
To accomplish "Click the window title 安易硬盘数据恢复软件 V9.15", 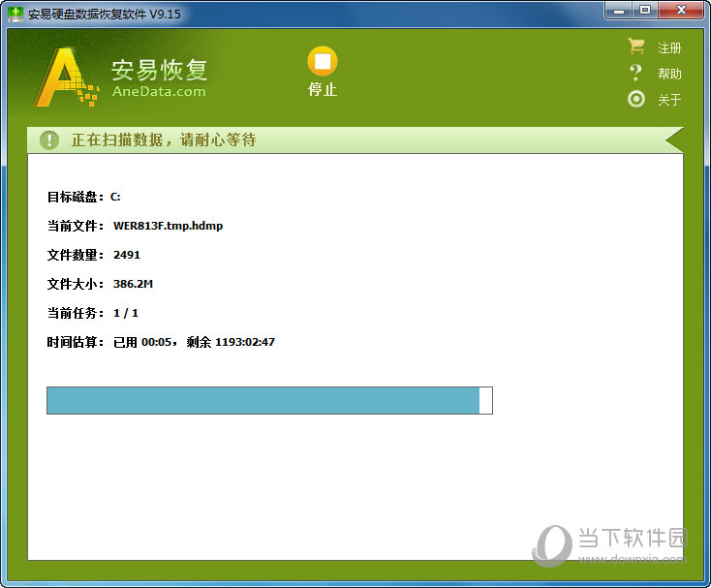I will [105, 15].
